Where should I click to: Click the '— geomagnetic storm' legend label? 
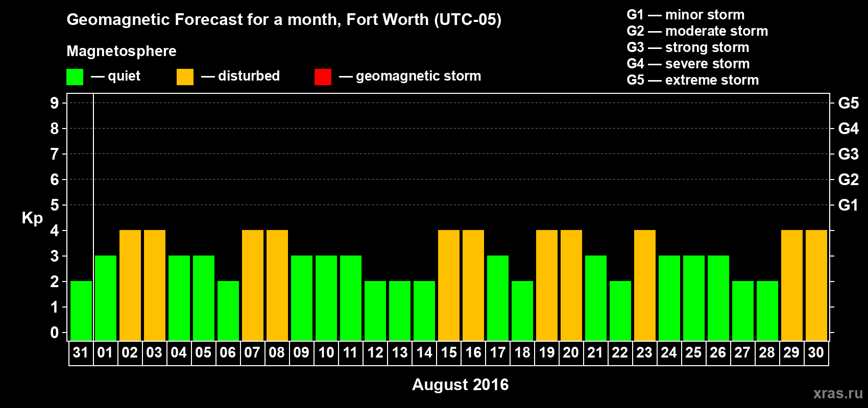click(410, 76)
